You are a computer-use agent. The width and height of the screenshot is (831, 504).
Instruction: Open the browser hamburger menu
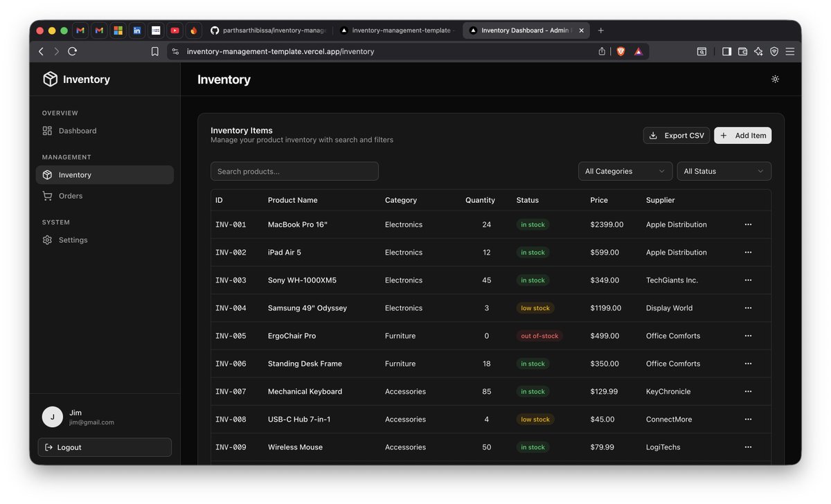(789, 51)
